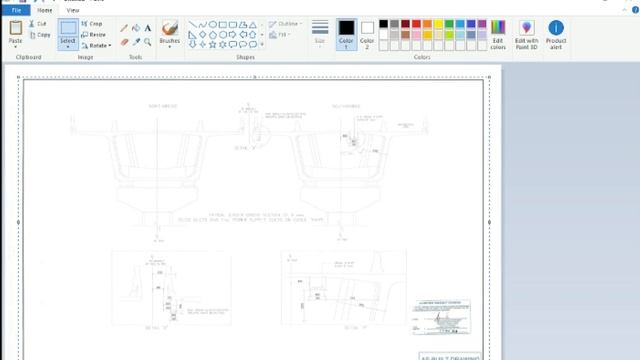Pick the black color swatch
Viewport: 640px width, 360px height.
384,24
